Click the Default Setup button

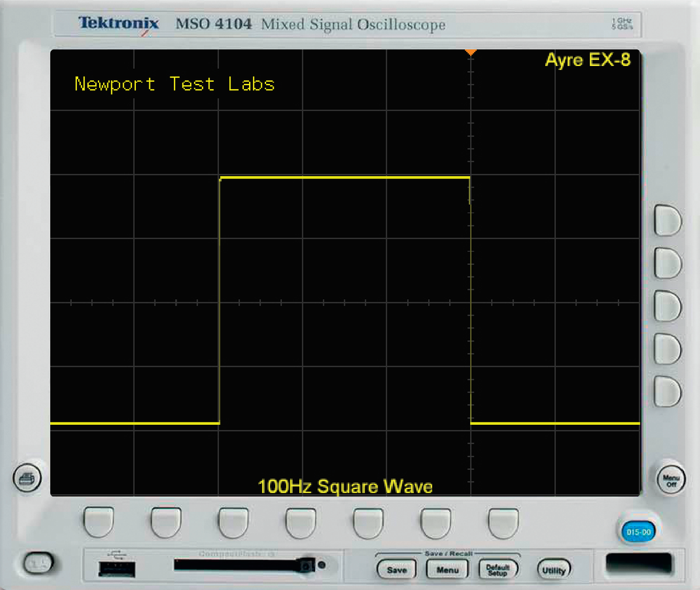point(498,570)
